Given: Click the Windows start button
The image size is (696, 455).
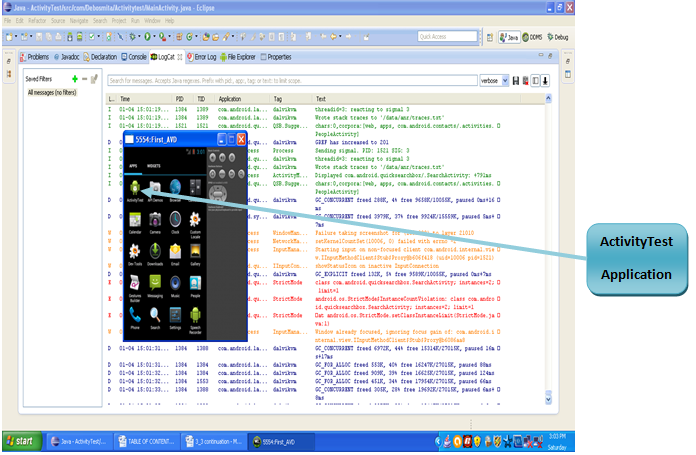Looking at the screenshot, I should [21, 441].
